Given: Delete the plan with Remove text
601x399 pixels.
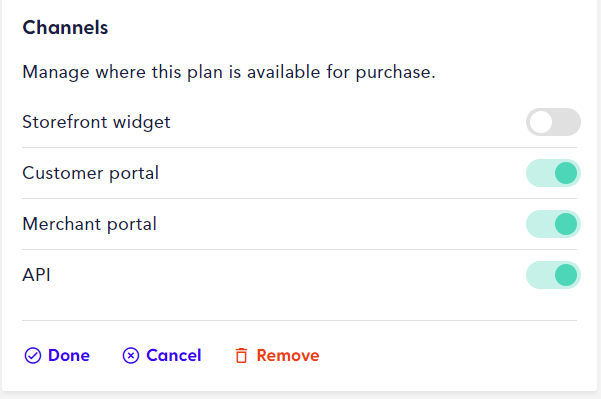Looking at the screenshot, I should (x=288, y=356).
